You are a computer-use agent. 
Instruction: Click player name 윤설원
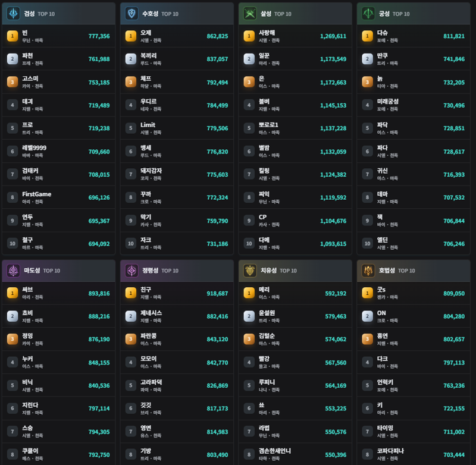pos(267,313)
